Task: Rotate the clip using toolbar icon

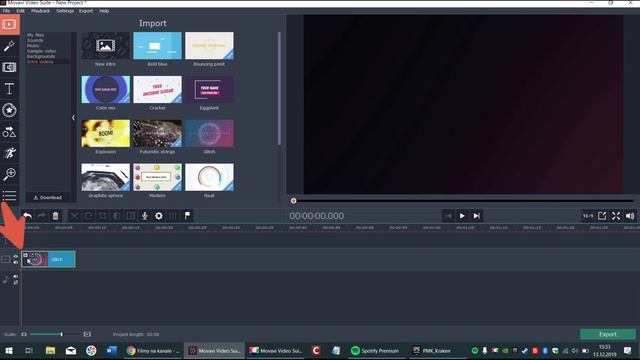Action: coord(89,216)
